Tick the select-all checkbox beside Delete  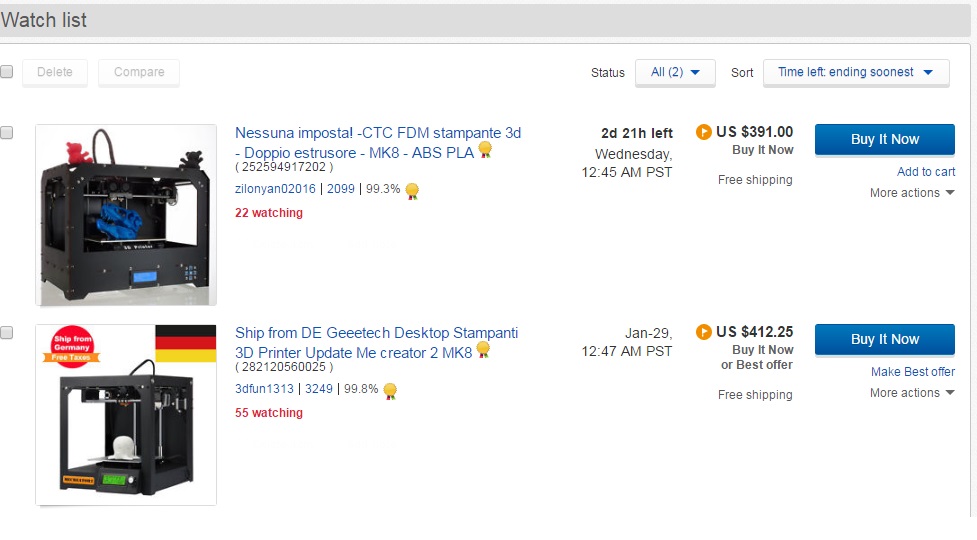point(6,72)
